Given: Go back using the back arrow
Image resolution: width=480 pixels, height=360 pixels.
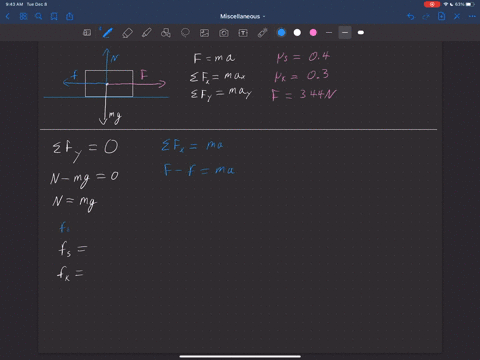Looking at the screenshot, I should [x=8, y=16].
